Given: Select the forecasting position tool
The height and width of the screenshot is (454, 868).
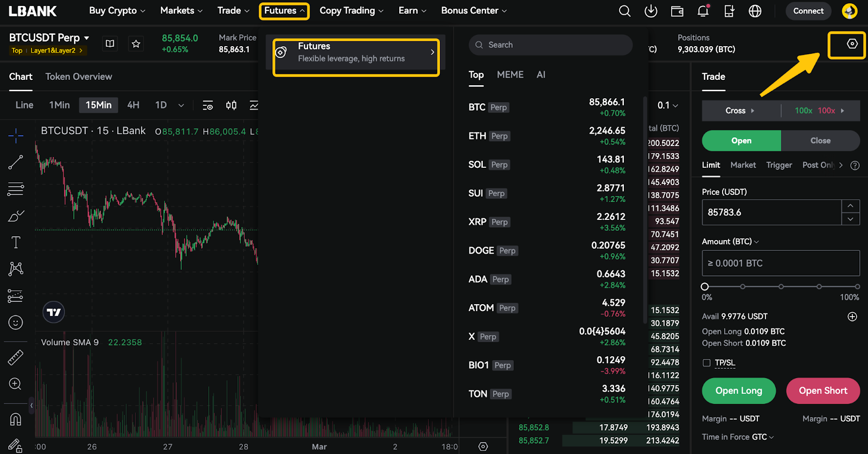Looking at the screenshot, I should click(x=16, y=296).
